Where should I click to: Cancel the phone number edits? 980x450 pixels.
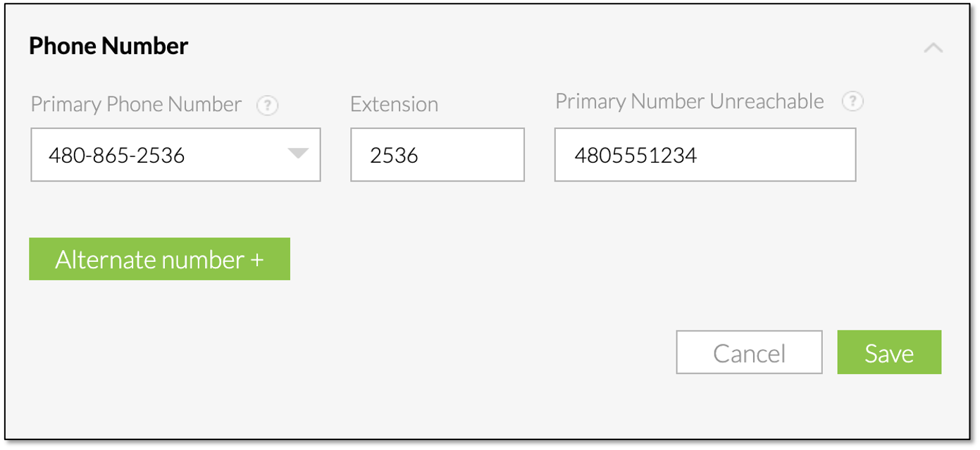[749, 352]
